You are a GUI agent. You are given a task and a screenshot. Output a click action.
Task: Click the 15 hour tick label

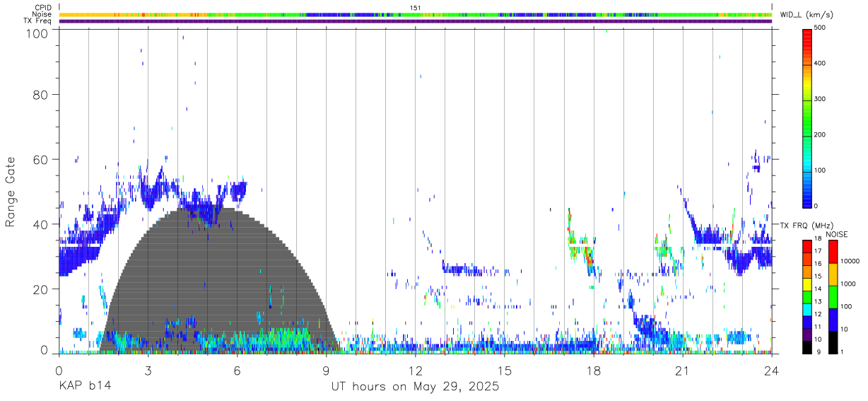[x=504, y=370]
